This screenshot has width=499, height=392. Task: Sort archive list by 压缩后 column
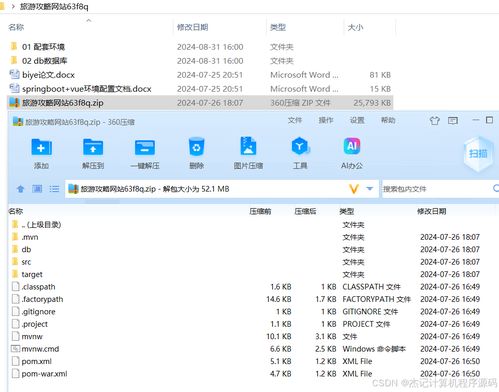pos(305,211)
